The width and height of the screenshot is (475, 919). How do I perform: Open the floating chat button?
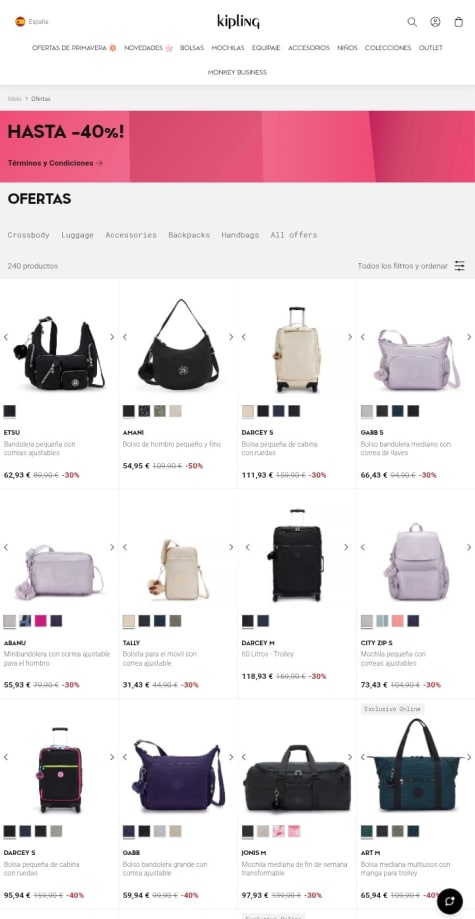(x=450, y=901)
